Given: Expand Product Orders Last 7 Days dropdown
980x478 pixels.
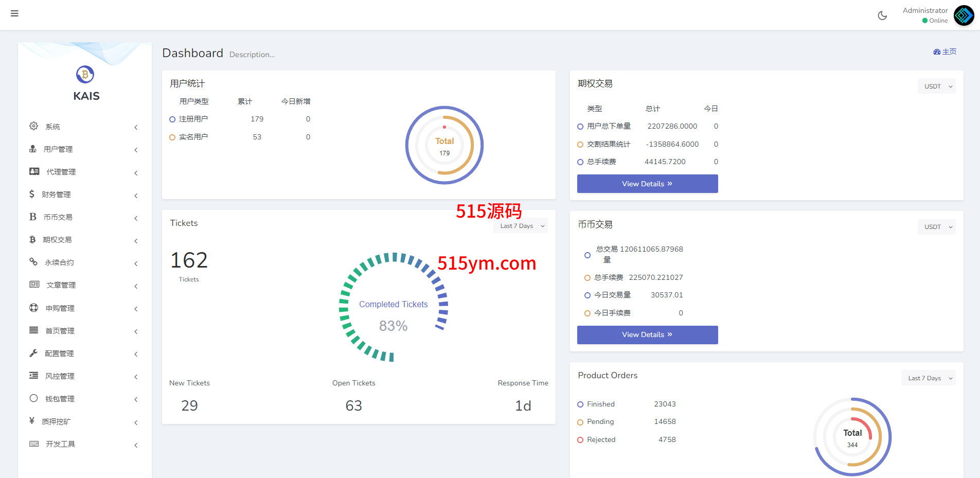Looking at the screenshot, I should tap(928, 378).
